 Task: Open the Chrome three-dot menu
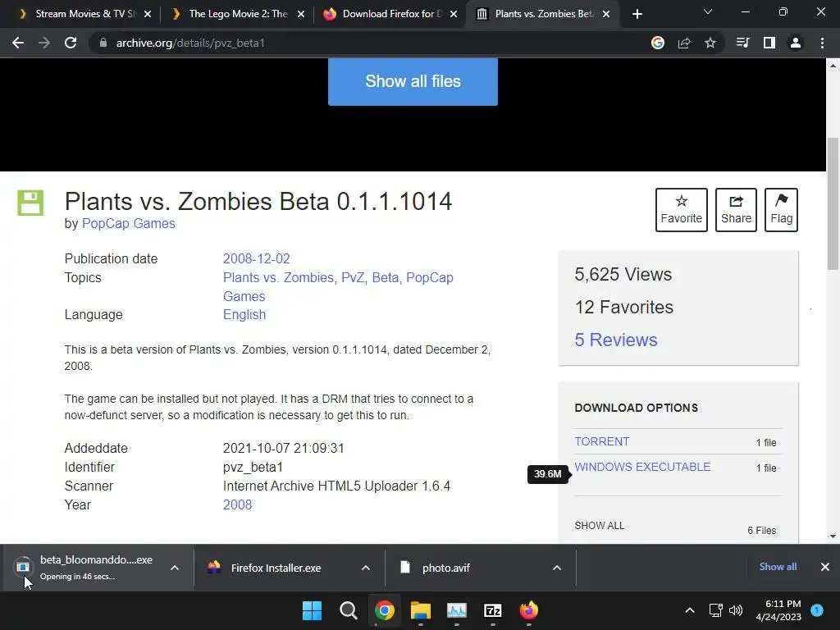[x=822, y=43]
